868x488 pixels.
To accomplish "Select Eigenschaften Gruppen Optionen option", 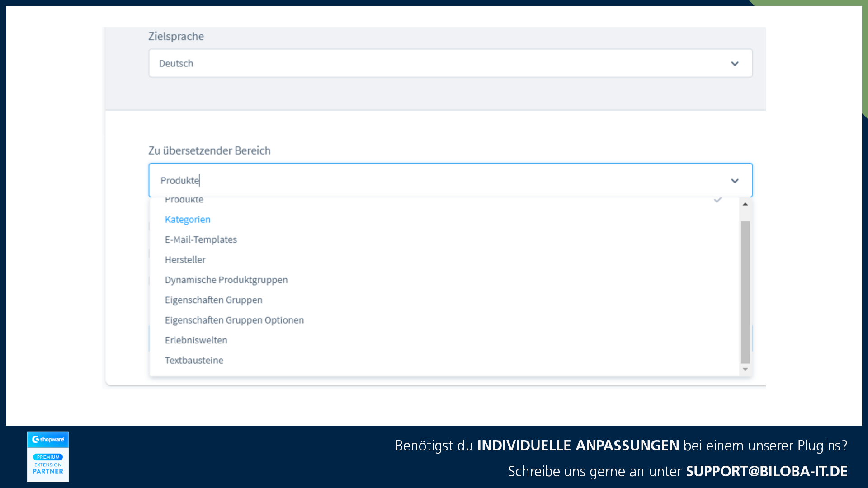I will tap(234, 319).
